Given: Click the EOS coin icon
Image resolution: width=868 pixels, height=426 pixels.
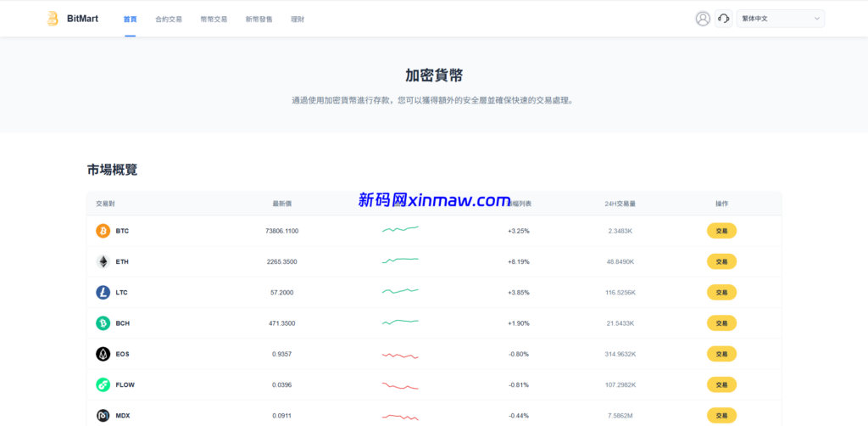Looking at the screenshot, I should pyautogui.click(x=103, y=353).
